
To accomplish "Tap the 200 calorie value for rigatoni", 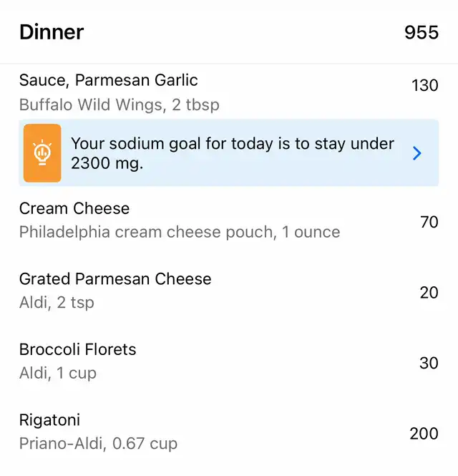I will (x=424, y=434).
